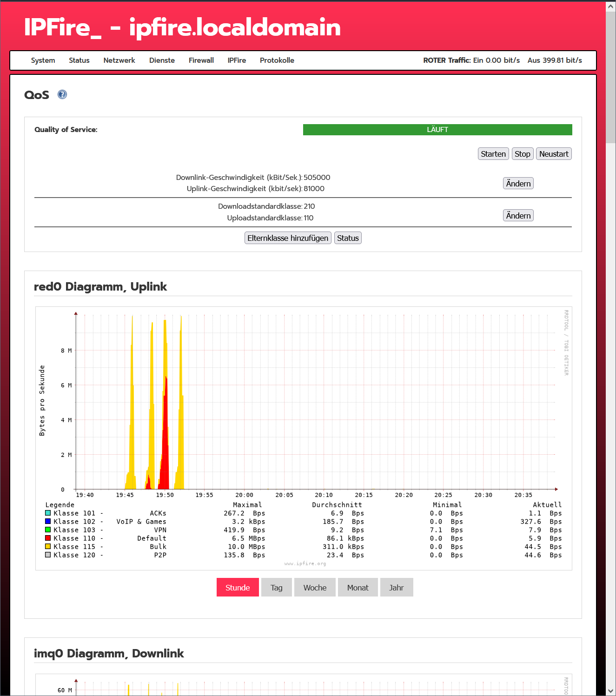This screenshot has width=616, height=696.
Task: Click the '311.0 kBps' average value
Action: (x=343, y=547)
